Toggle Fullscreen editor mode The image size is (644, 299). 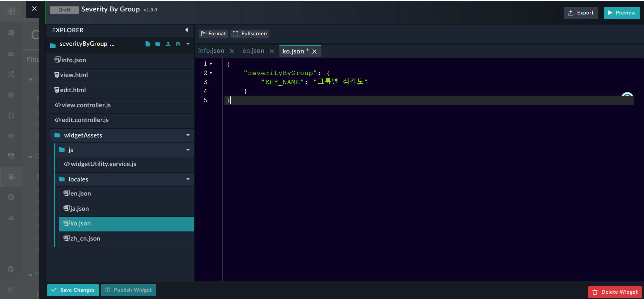pos(250,34)
